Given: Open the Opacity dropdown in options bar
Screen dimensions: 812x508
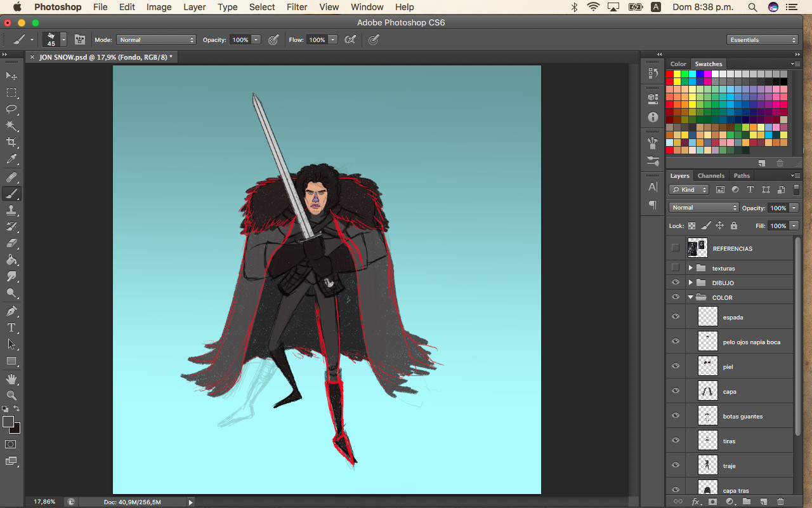Looking at the screenshot, I should click(256, 39).
